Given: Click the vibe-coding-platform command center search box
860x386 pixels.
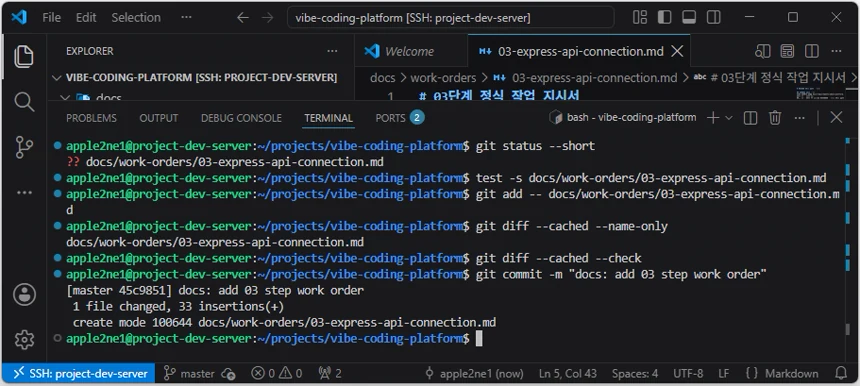Looking at the screenshot, I should click(451, 18).
